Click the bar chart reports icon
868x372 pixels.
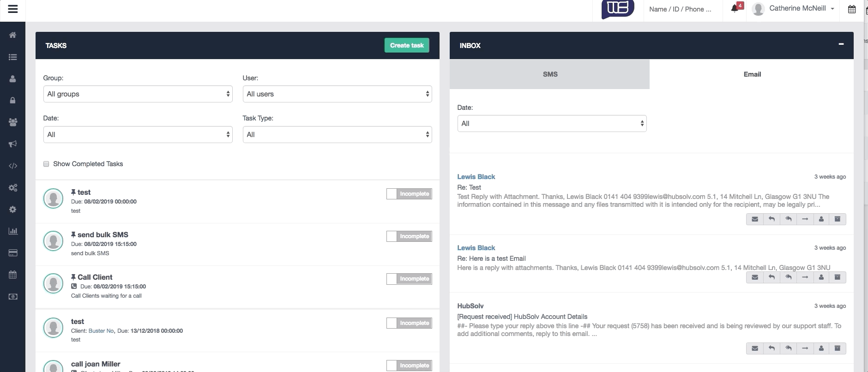tap(13, 231)
